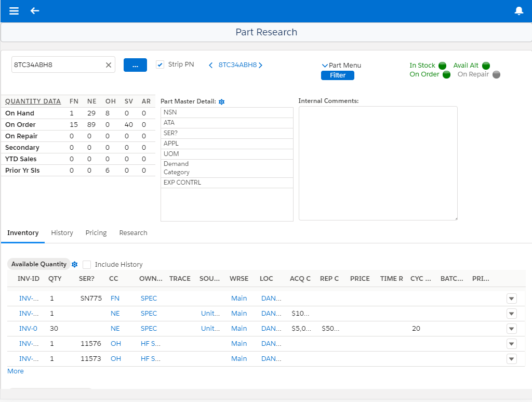Open notifications via the bell icon

pyautogui.click(x=518, y=10)
